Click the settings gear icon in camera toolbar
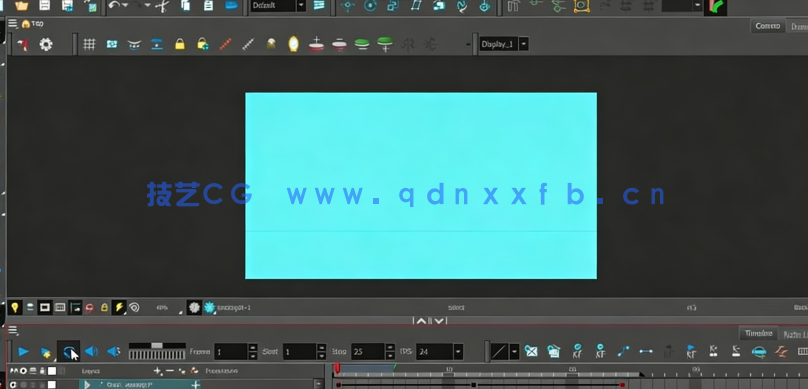This screenshot has width=808, height=389. click(46, 44)
